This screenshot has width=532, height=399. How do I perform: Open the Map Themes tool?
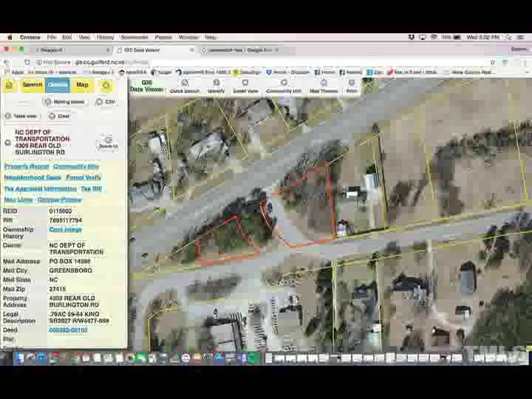click(x=324, y=86)
